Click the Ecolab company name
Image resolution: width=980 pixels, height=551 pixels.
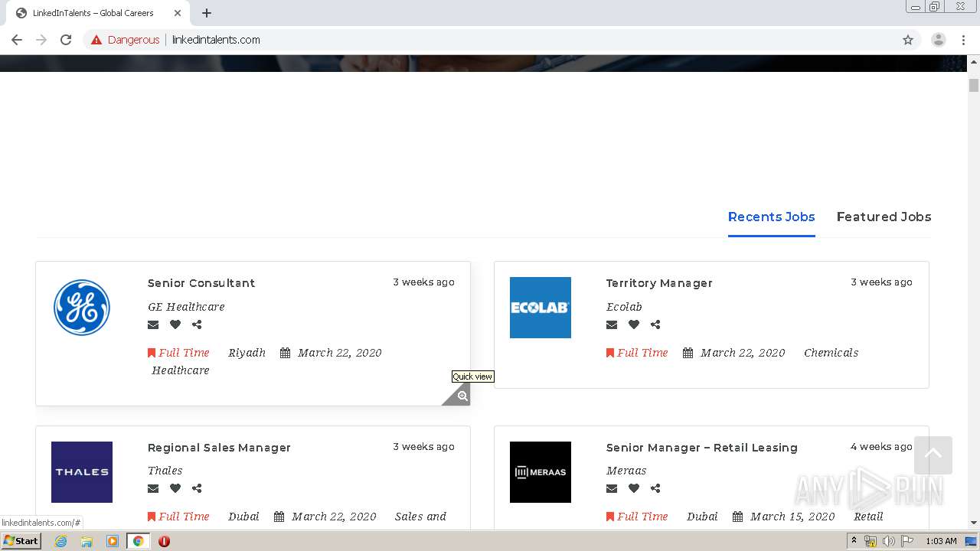(624, 307)
